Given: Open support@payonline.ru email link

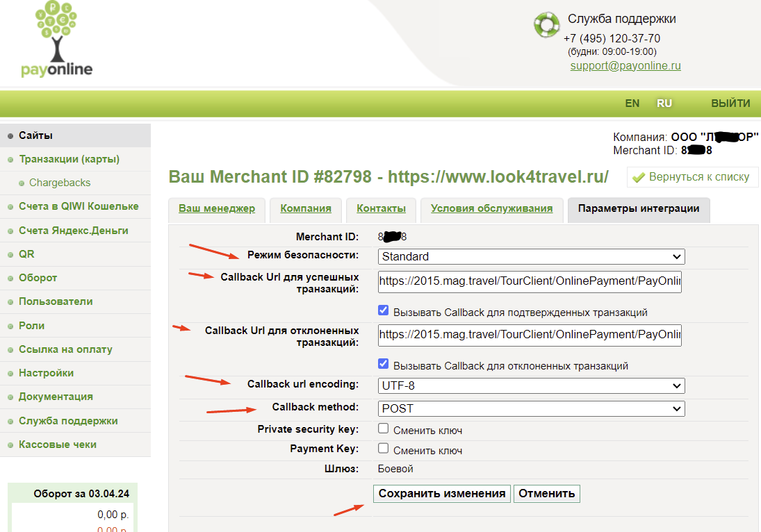Looking at the screenshot, I should coord(625,65).
